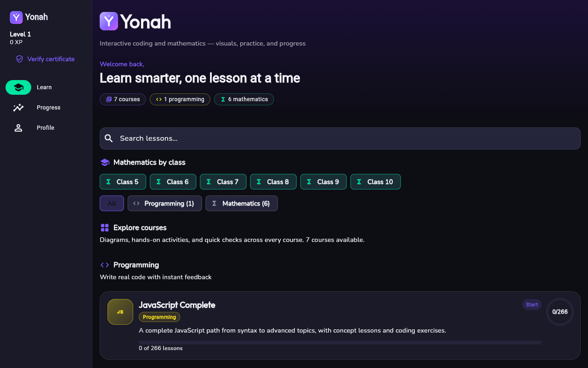
Task: Filter by Programming (1)
Action: click(164, 203)
